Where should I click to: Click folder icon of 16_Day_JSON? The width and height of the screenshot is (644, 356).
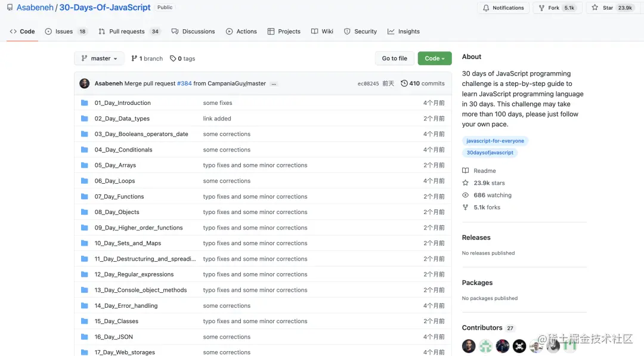click(x=85, y=337)
